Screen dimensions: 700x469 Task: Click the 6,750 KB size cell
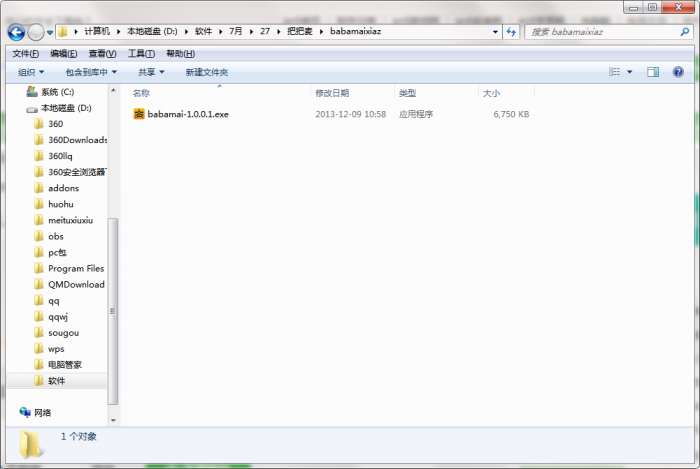pyautogui.click(x=511, y=114)
